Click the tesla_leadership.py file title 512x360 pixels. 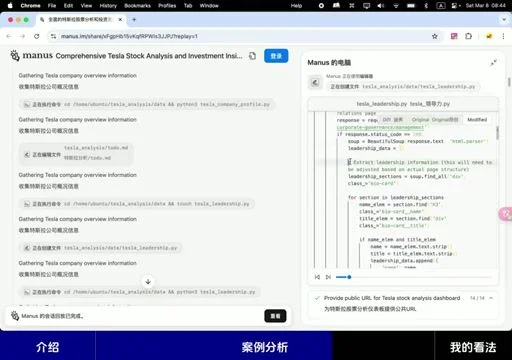pyautogui.click(x=403, y=104)
